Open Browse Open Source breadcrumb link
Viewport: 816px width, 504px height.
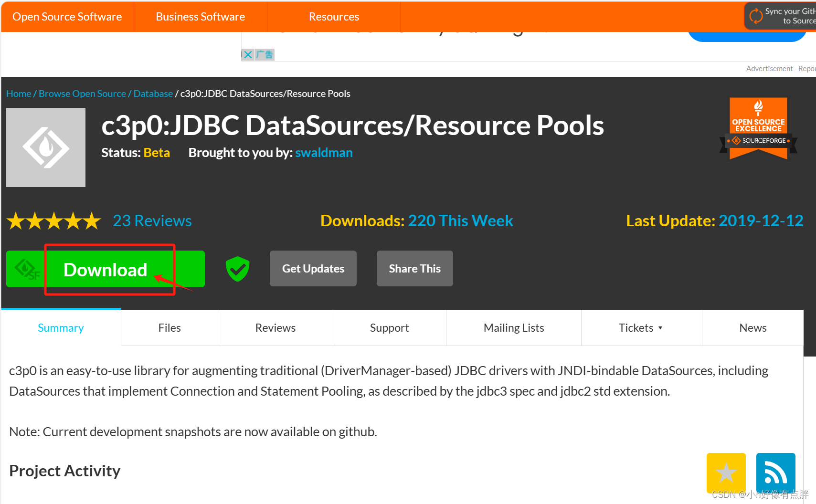coord(82,94)
